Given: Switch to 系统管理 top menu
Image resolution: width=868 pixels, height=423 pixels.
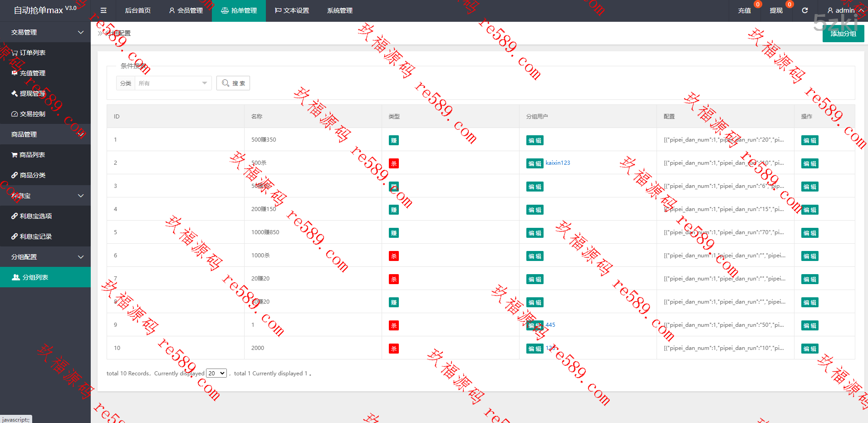Looking at the screenshot, I should tap(340, 10).
